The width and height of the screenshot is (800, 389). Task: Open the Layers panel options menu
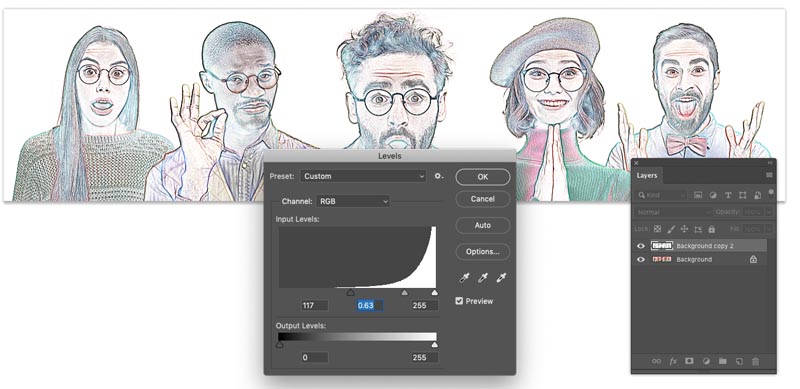pyautogui.click(x=769, y=175)
